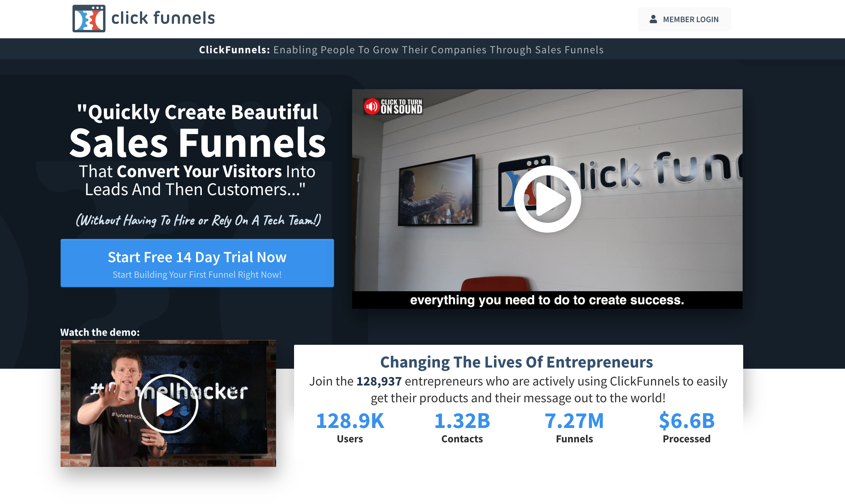Click 'Start Building Your First Funnel' subtext
Screen dimensions: 845x504
197,274
